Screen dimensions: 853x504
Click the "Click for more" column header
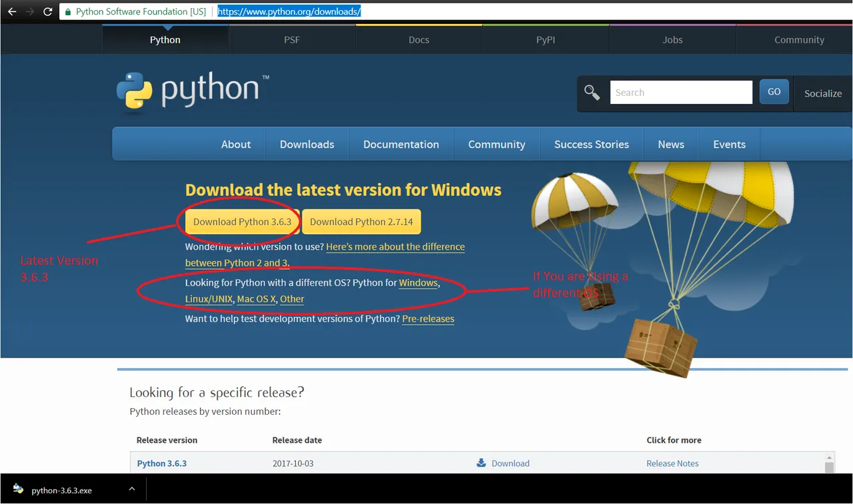(674, 440)
